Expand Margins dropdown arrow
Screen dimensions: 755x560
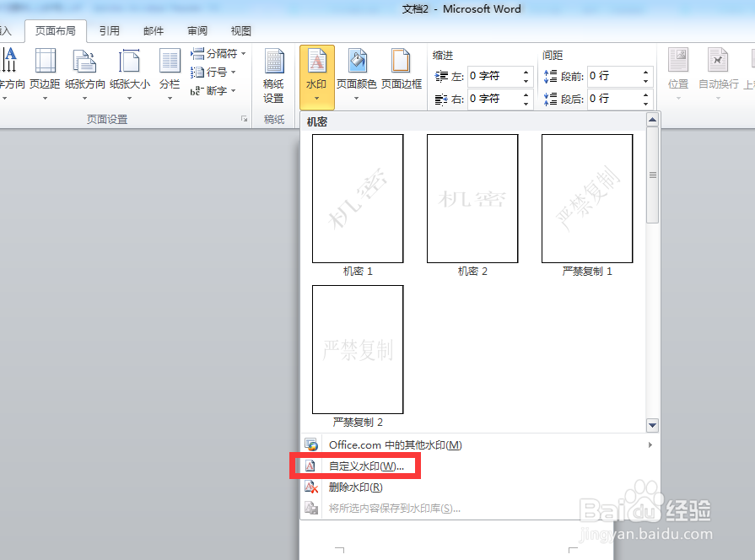(x=45, y=99)
